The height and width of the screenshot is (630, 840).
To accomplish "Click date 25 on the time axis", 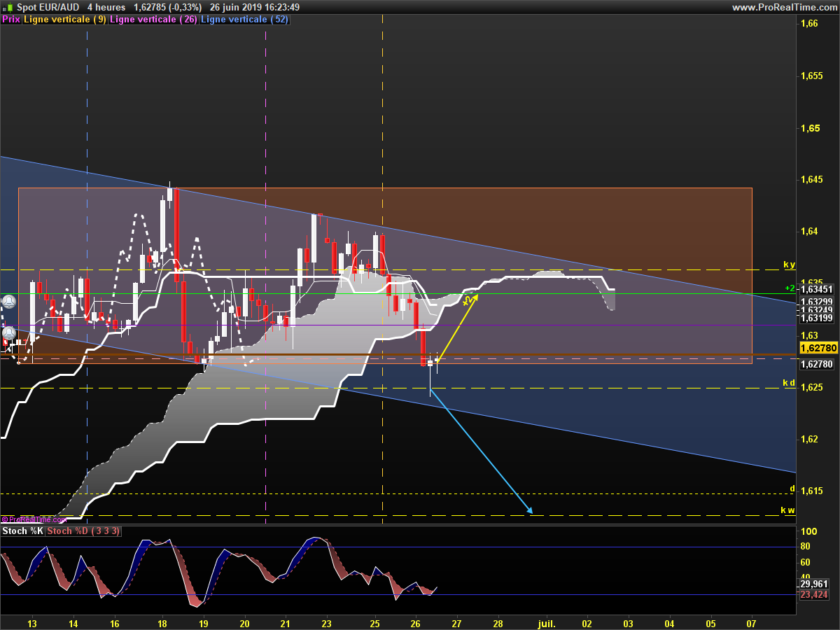I will [374, 622].
